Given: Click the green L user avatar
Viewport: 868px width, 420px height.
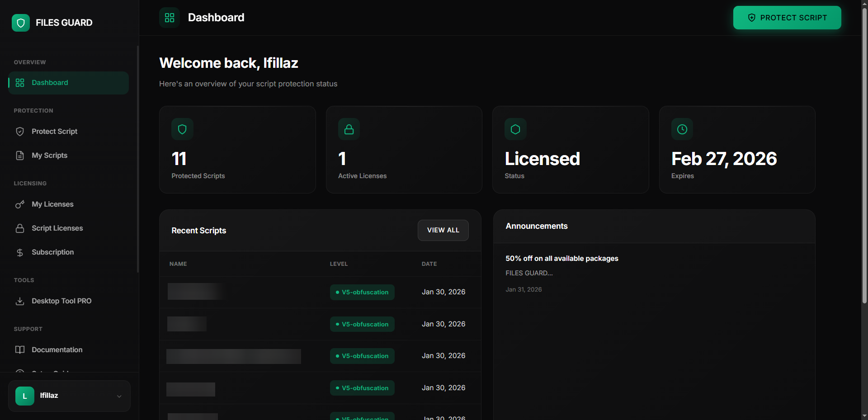Looking at the screenshot, I should pos(25,396).
